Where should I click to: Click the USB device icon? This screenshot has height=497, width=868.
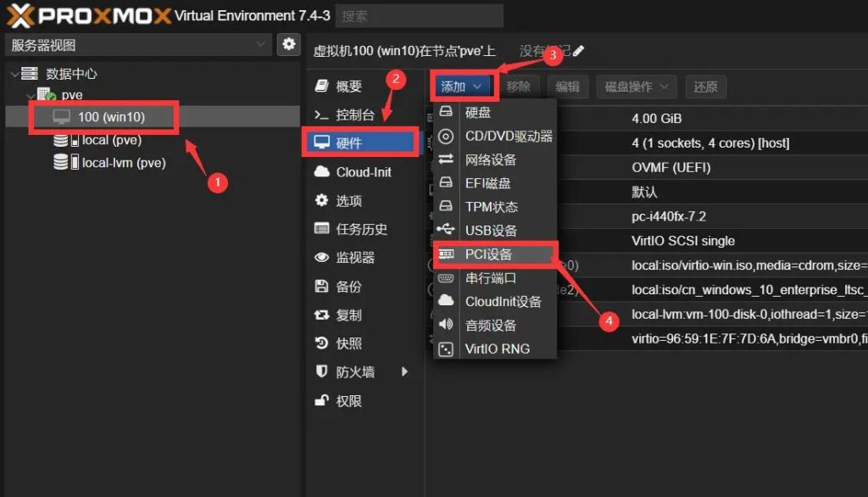(446, 229)
